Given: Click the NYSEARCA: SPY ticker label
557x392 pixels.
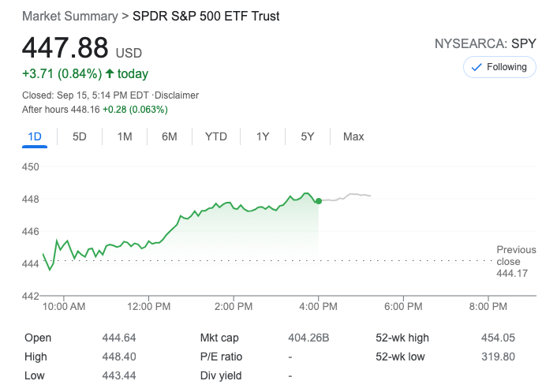Looking at the screenshot, I should click(x=485, y=43).
